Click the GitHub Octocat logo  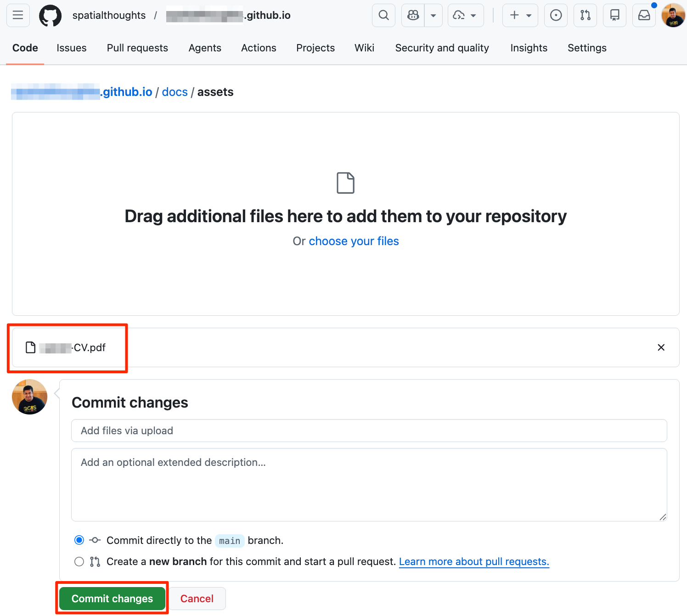50,16
